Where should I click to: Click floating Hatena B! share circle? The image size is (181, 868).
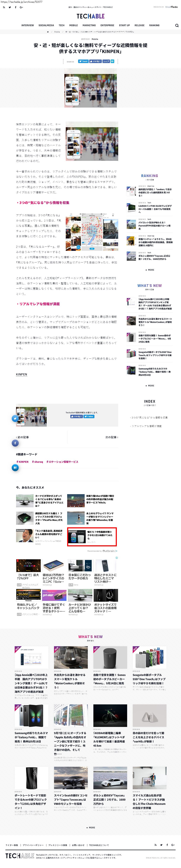[x=15, y=468]
